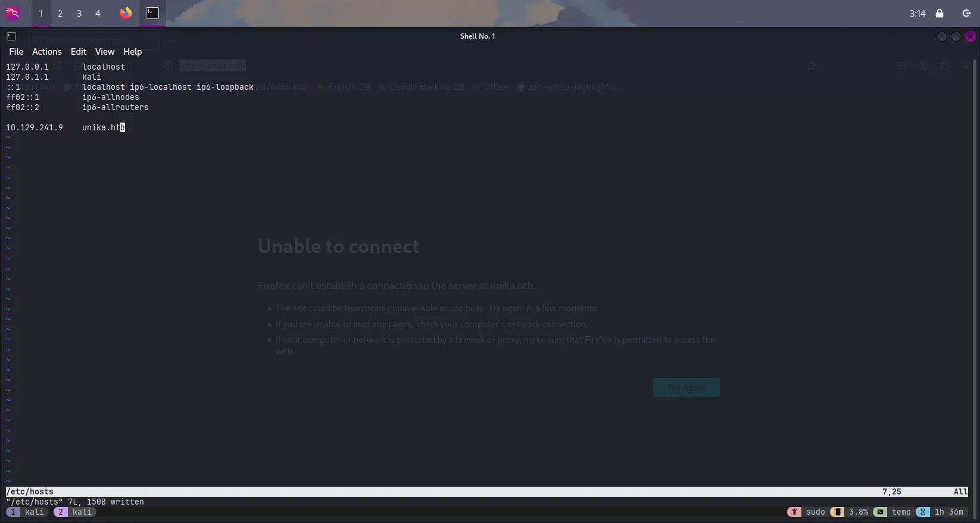This screenshot has width=980, height=523.
Task: Open the View menu
Action: point(104,52)
